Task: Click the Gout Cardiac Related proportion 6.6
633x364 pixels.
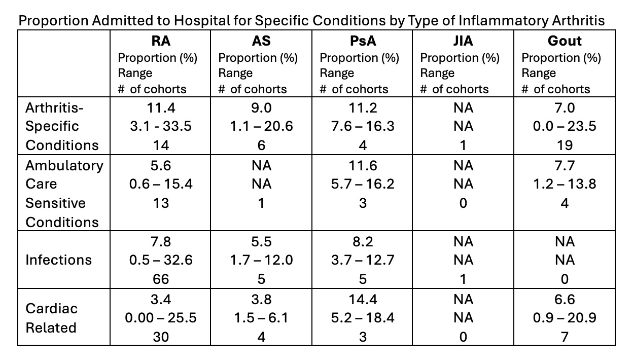Action: click(x=565, y=299)
